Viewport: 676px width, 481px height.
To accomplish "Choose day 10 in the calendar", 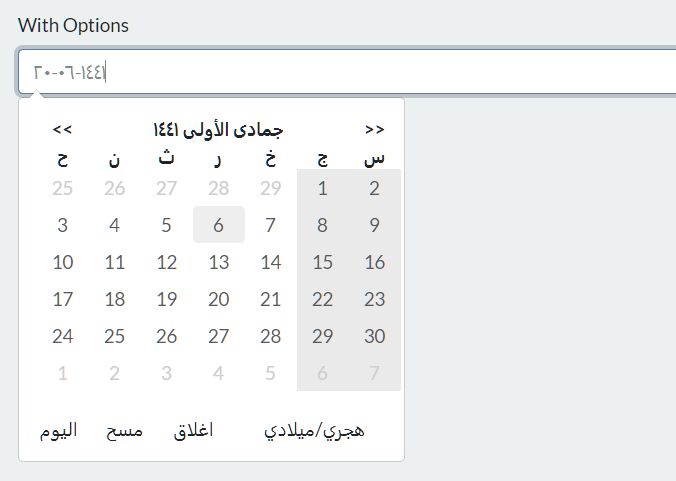I will click(x=63, y=262).
